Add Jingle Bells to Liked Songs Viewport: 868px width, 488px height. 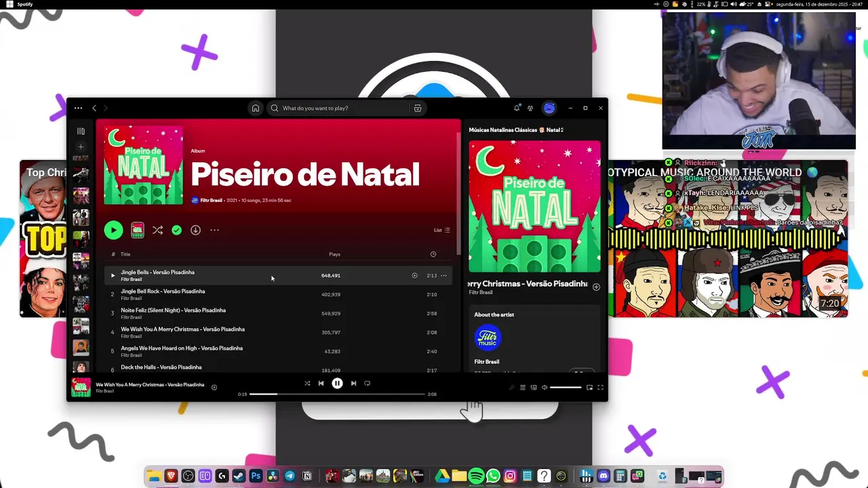click(x=414, y=276)
